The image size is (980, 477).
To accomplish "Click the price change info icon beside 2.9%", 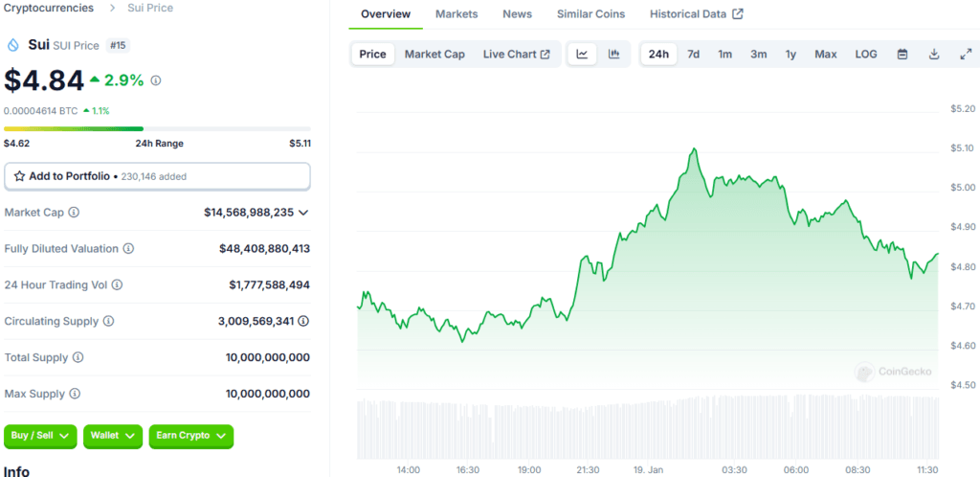I will [156, 80].
